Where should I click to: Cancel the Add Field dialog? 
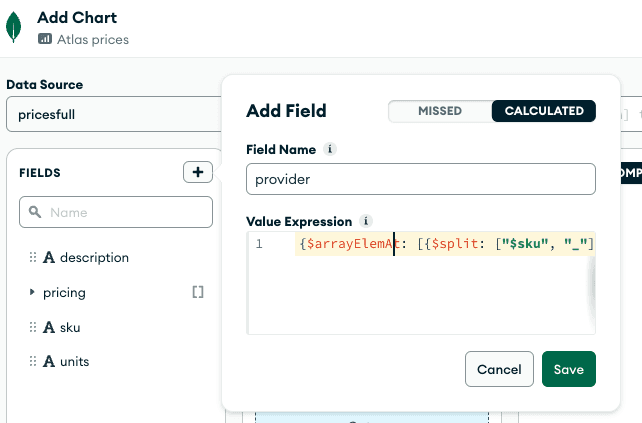pos(499,369)
